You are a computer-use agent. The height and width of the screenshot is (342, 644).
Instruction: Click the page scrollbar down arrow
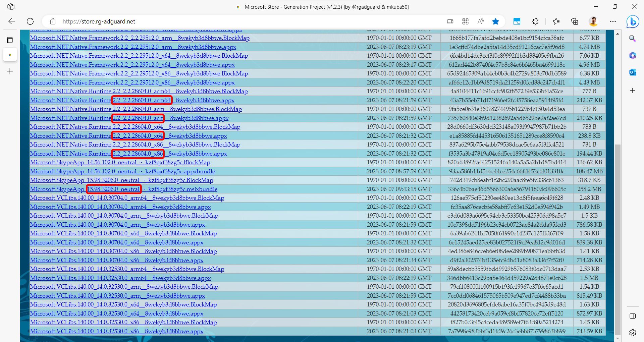pos(618,339)
